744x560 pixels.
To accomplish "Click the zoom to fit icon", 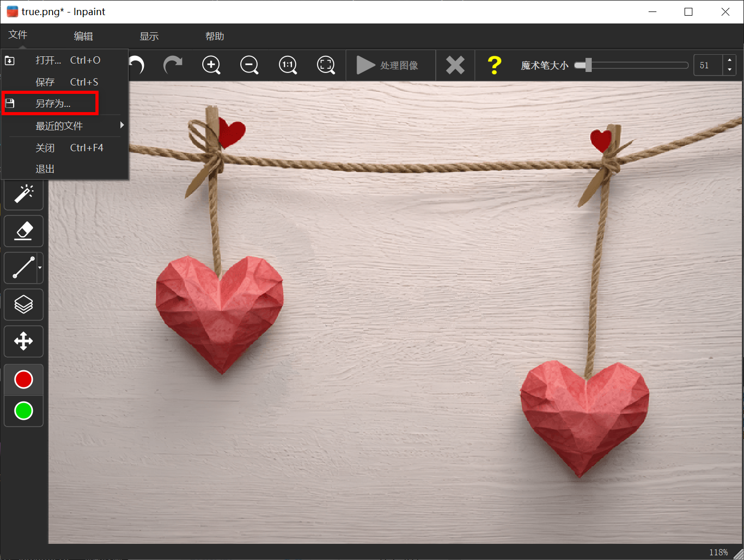I will tap(326, 65).
